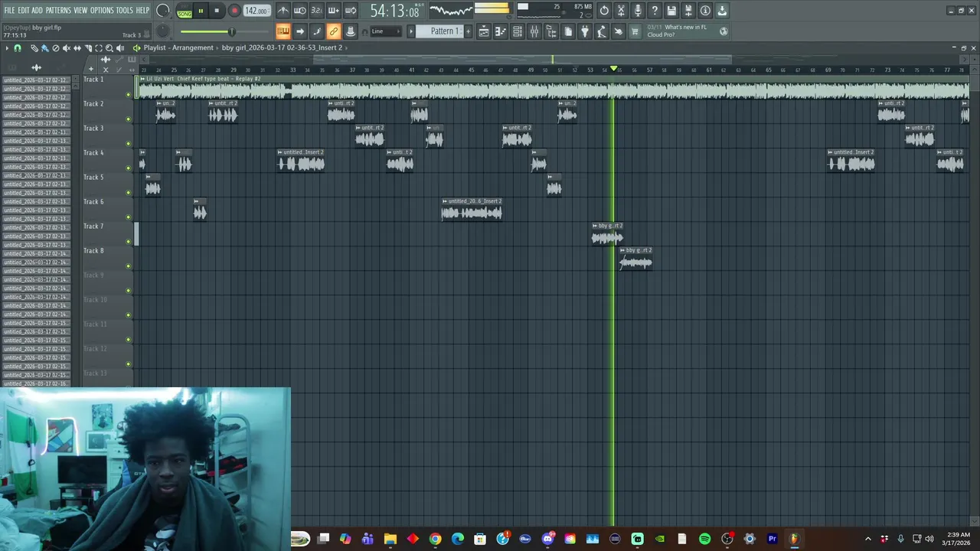The width and height of the screenshot is (980, 551).
Task: Click the touch controller hand icon
Action: pos(619,31)
